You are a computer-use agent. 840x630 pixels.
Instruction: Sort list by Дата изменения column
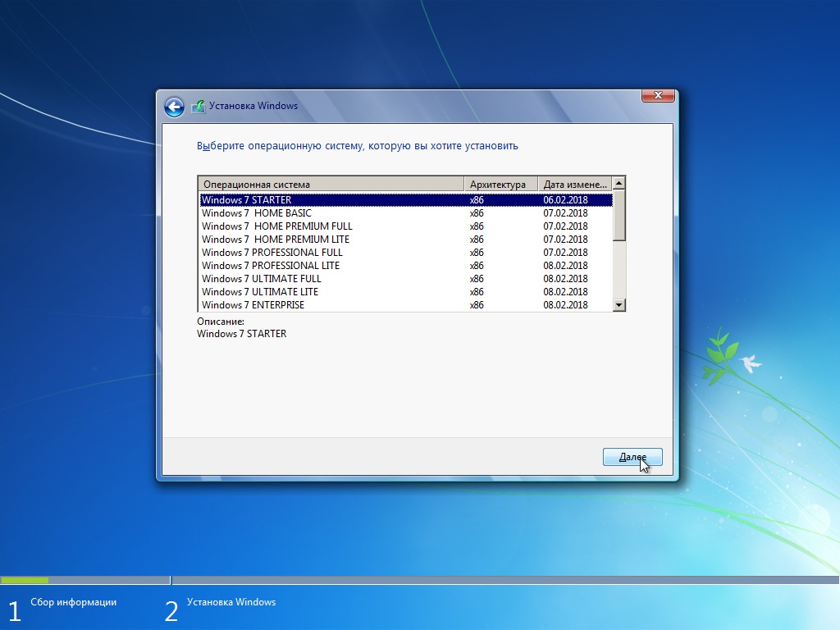[x=574, y=184]
